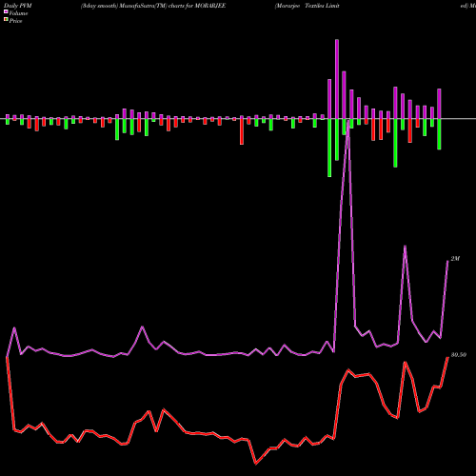Click the tallest magenta volume bar
This screenshot has width=476, height=476.
pyautogui.click(x=337, y=79)
